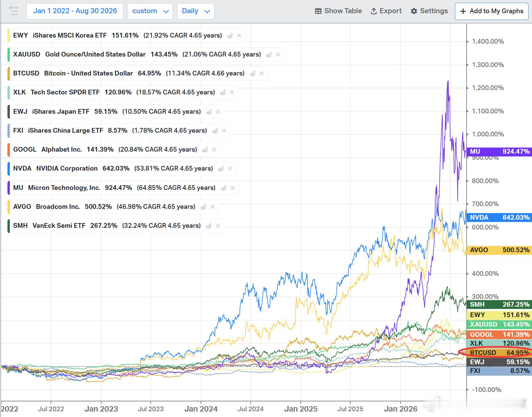Click the Jul 2025 x-axis label

pyautogui.click(x=350, y=409)
